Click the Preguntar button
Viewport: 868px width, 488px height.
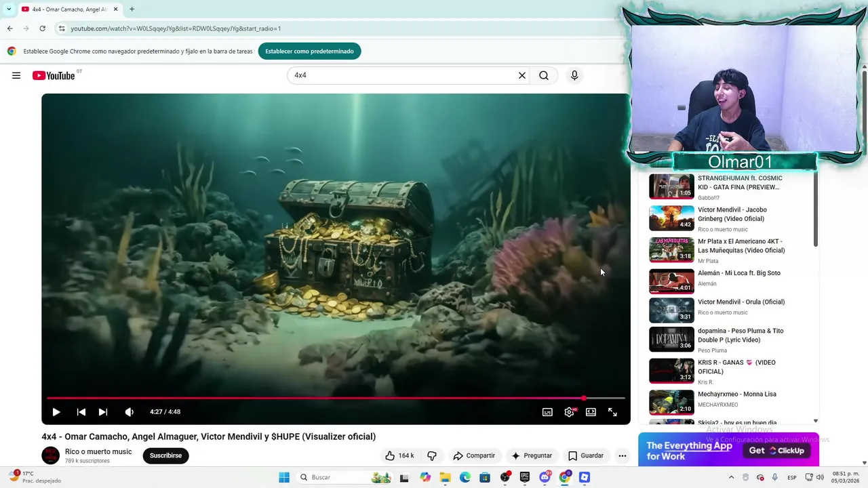(532, 455)
